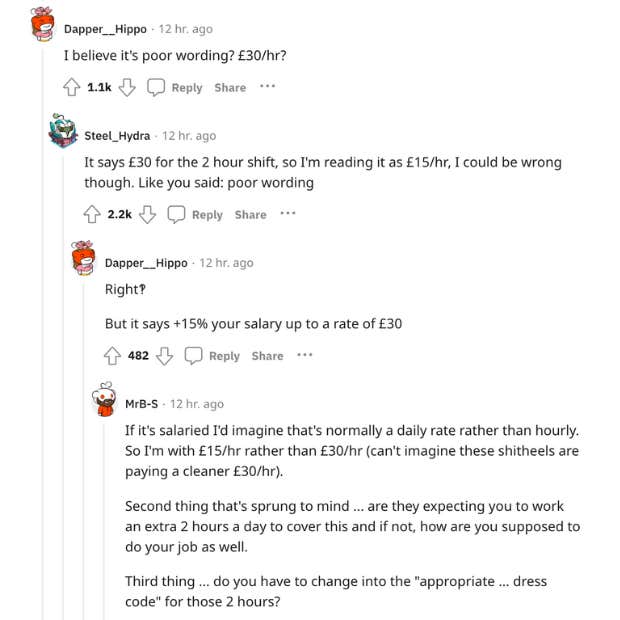Image resolution: width=620 pixels, height=620 pixels.
Task: Upvote Steel_Hydra's comment with 2.2k votes
Action: click(92, 214)
